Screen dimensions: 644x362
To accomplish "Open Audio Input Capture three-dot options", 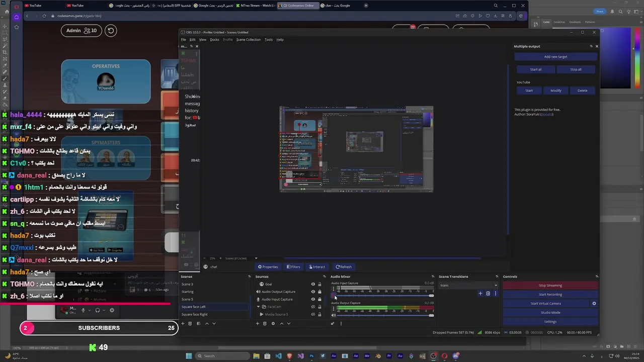I will tap(334, 289).
